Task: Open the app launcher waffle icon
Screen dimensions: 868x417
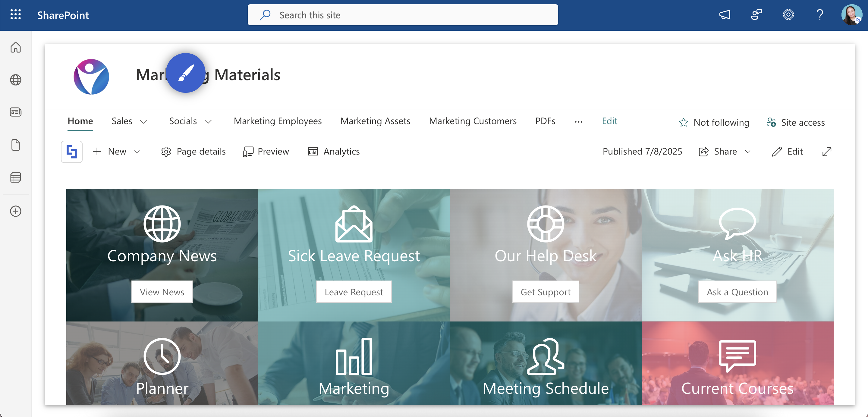Action: coord(15,15)
